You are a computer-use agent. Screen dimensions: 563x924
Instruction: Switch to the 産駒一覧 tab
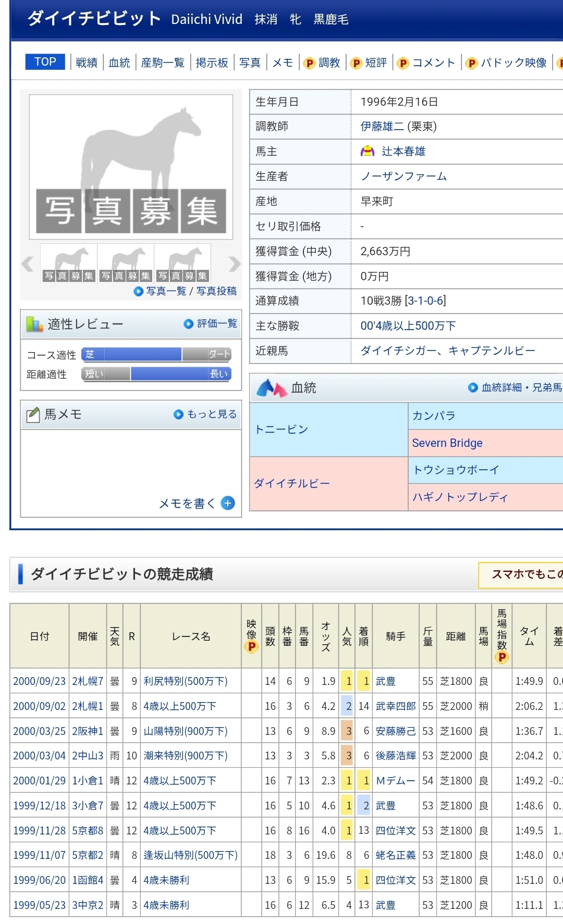tap(163, 63)
